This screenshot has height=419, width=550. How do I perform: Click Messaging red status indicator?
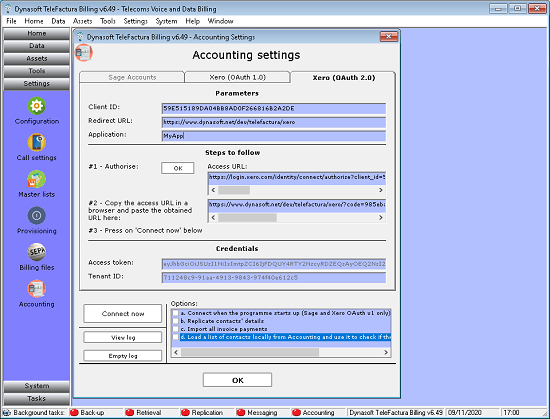pos(241,413)
